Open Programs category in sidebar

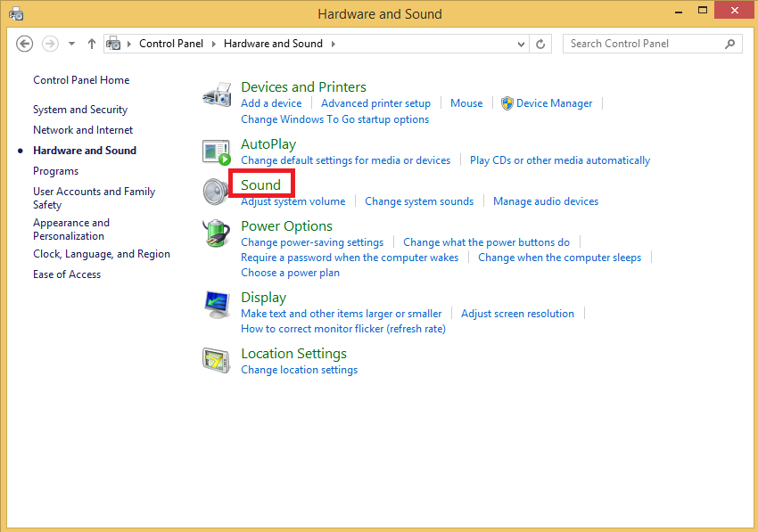coord(55,171)
